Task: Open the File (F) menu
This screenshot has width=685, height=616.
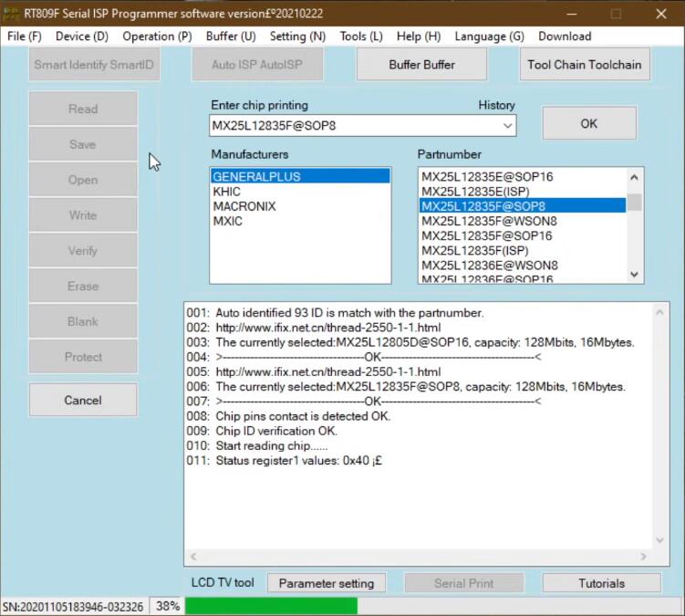Action: click(x=25, y=37)
